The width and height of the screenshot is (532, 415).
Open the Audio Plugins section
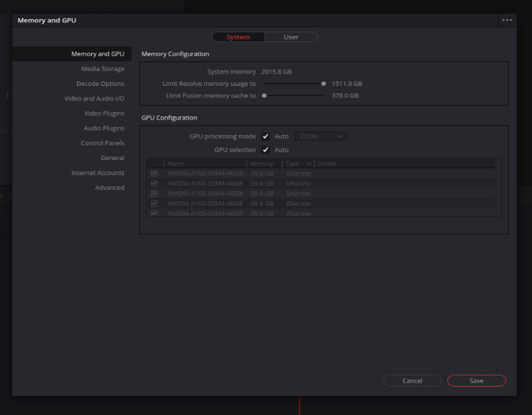pyautogui.click(x=104, y=128)
